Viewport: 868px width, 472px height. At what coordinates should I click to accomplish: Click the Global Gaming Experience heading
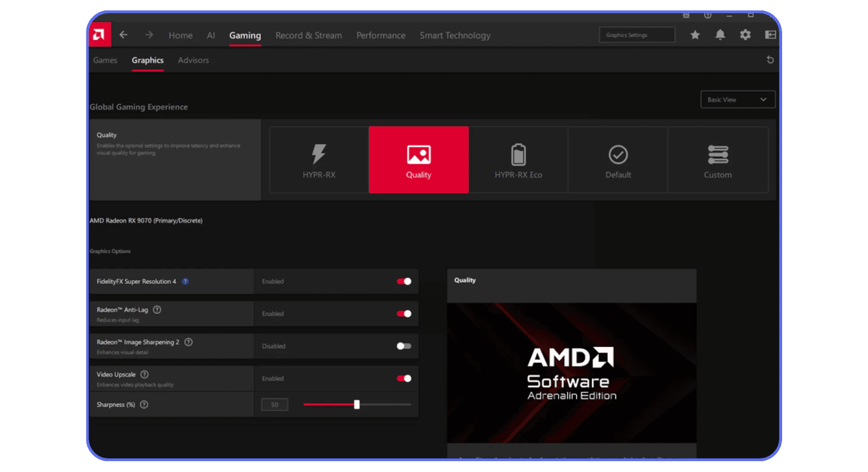tap(139, 107)
